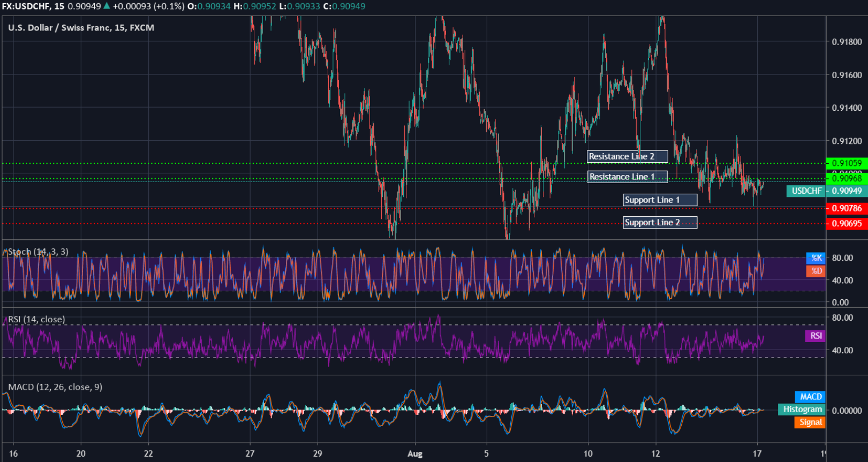This screenshot has height=462, width=868.
Task: Click the C:0.90949 close value in header
Action: [x=344, y=6]
